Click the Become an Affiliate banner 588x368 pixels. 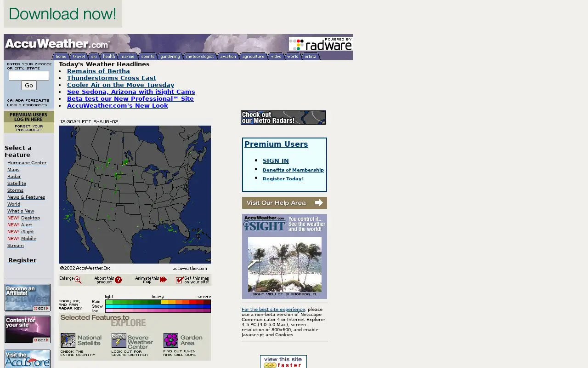(x=28, y=298)
